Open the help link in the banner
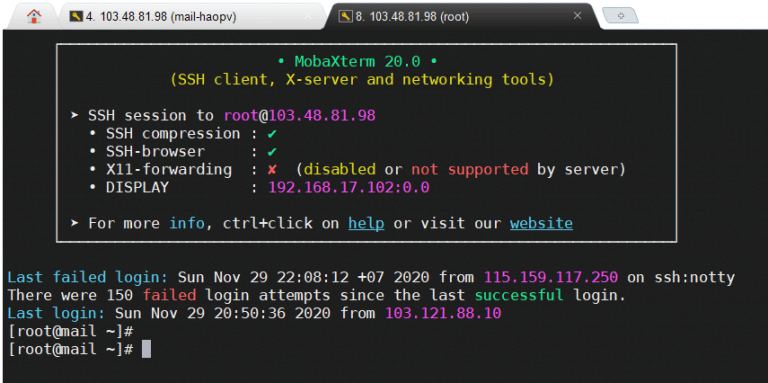 click(x=366, y=224)
